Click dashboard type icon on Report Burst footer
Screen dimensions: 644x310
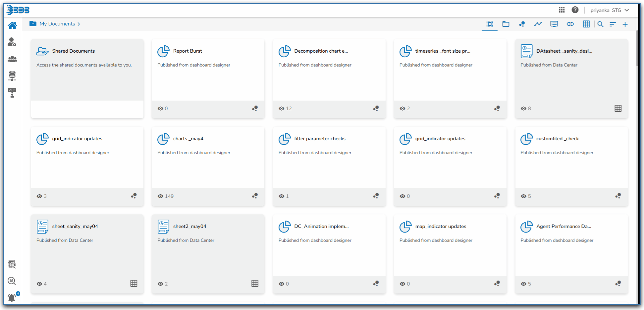(255, 108)
